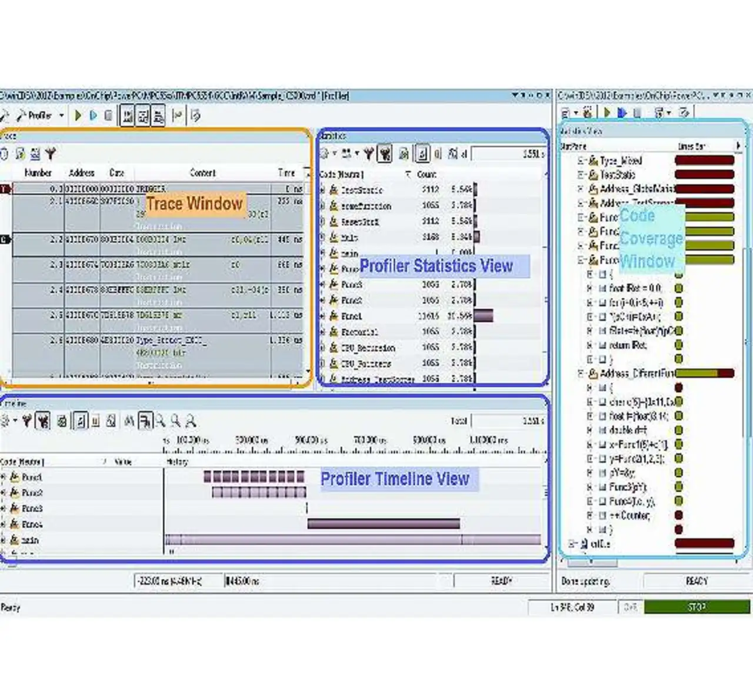Click the Count column header in Statistics
This screenshot has height=700, width=753.
point(427,175)
